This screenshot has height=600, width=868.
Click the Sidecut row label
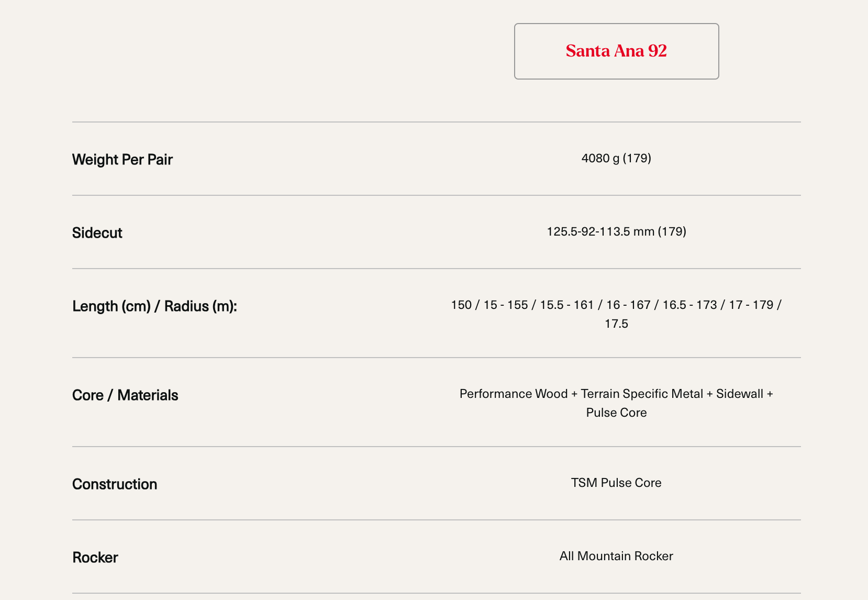97,233
